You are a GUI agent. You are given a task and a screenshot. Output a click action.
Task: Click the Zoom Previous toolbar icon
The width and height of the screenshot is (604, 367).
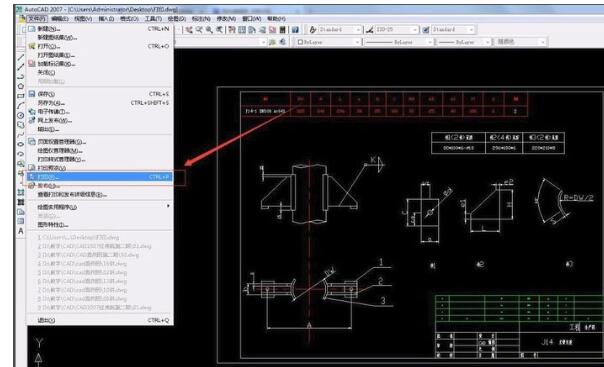tap(219, 30)
